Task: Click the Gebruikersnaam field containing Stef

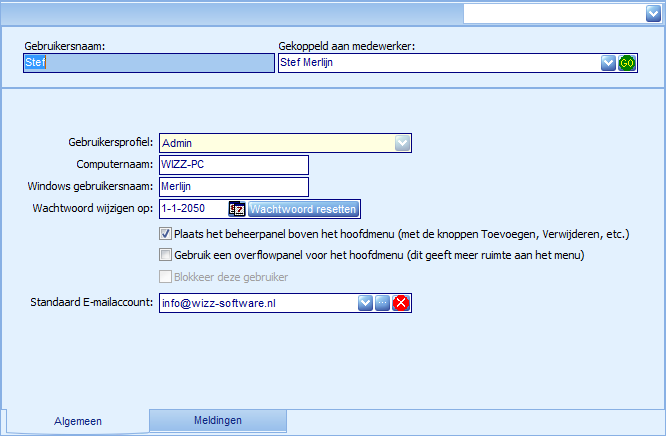Action: (x=147, y=63)
